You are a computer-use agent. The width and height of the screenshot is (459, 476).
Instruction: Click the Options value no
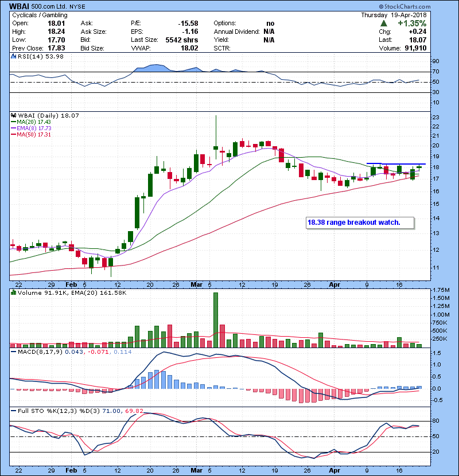click(x=270, y=24)
